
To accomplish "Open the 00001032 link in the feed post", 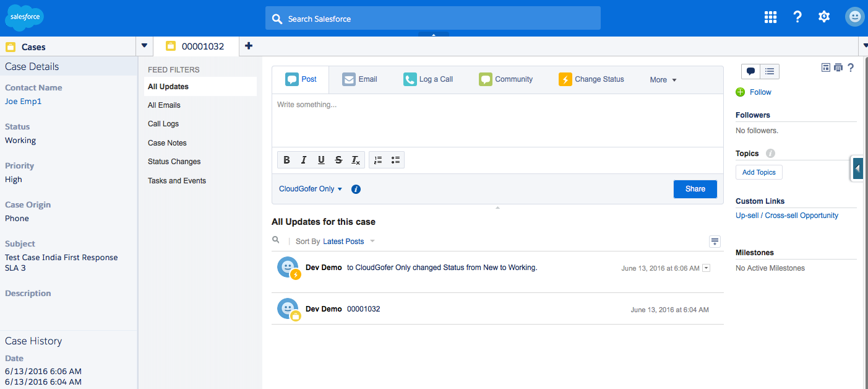I will (x=363, y=309).
